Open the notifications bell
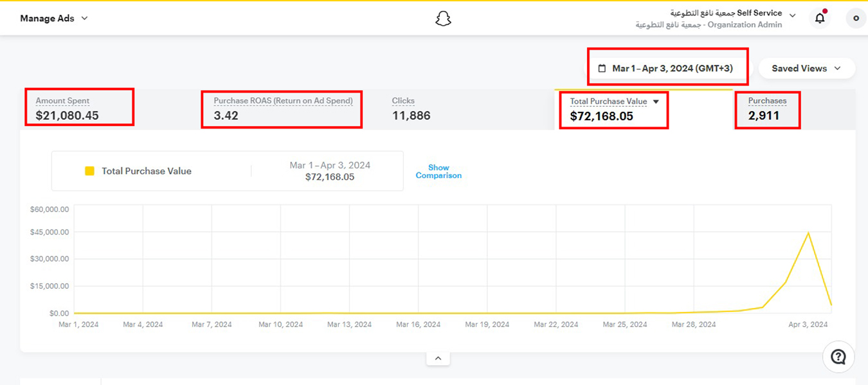The height and width of the screenshot is (385, 868). 820,18
